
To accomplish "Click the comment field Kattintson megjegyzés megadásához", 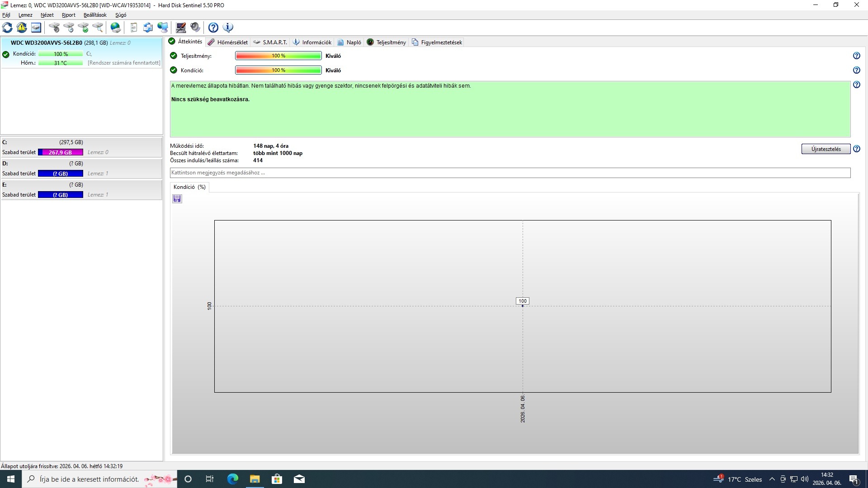I will (x=509, y=173).
